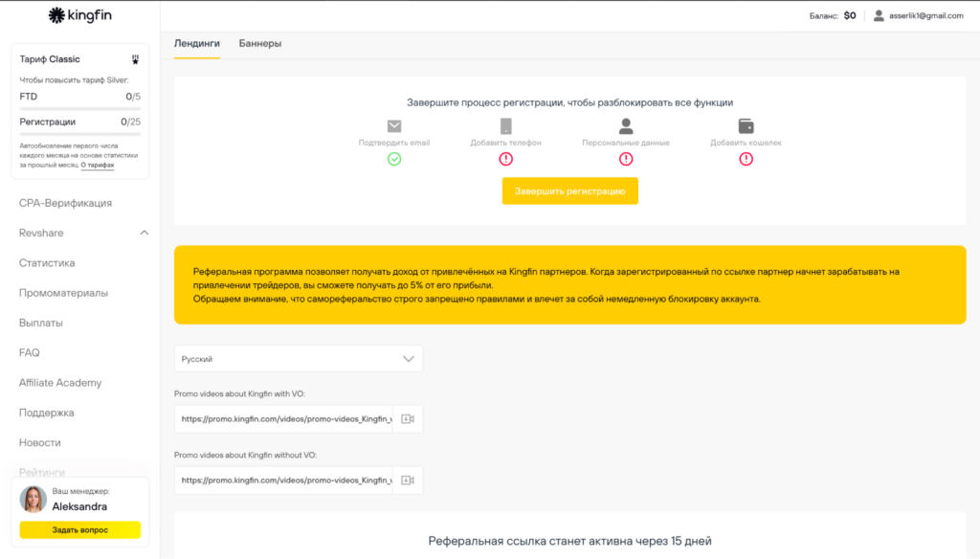Click the FTD 0/5 counter value
The height and width of the screenshot is (559, 980).
[x=133, y=97]
